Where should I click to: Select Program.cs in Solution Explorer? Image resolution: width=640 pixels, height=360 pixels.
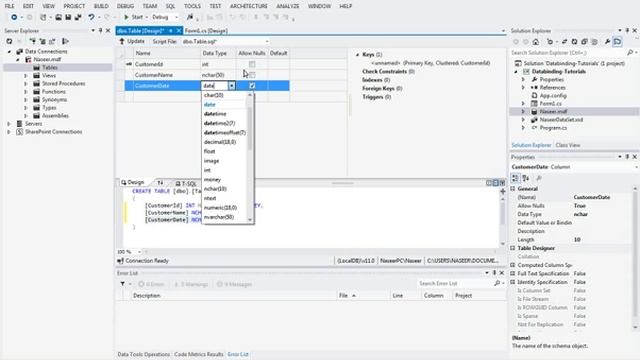point(553,128)
